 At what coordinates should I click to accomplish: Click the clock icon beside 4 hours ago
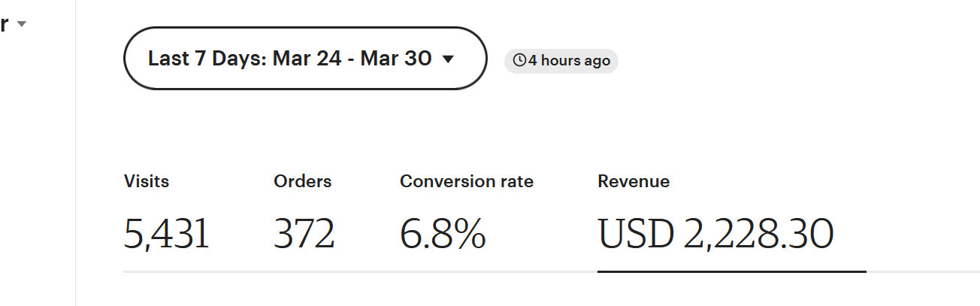point(519,61)
